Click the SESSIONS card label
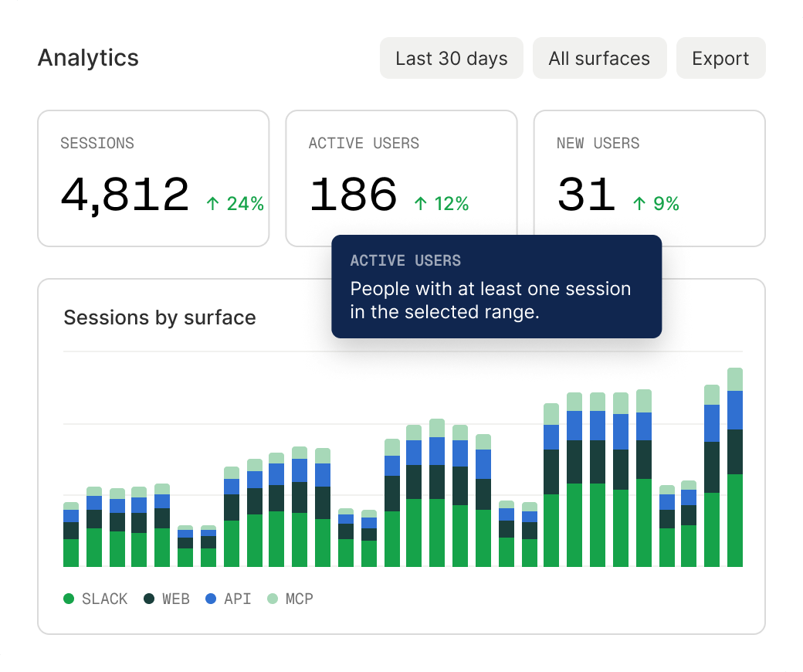This screenshot has height=672, width=803. [97, 143]
